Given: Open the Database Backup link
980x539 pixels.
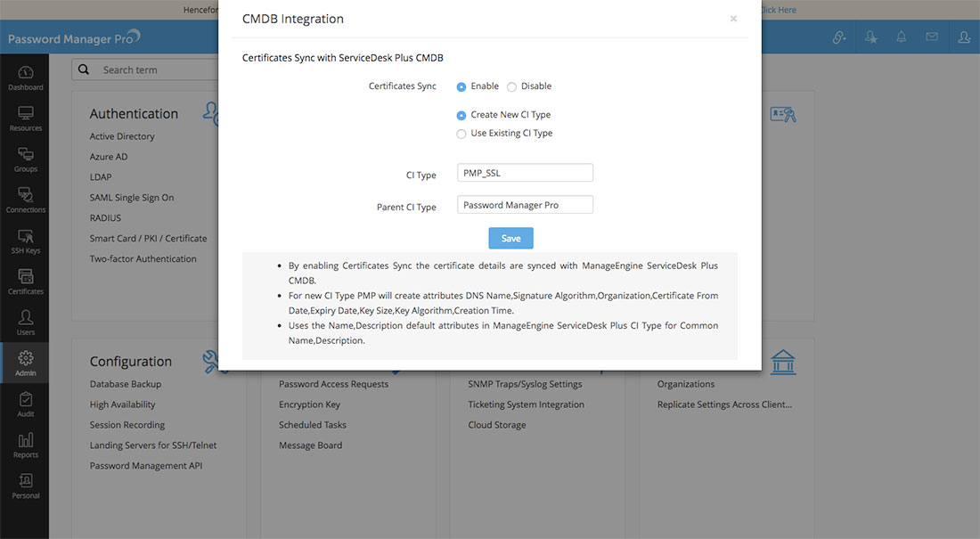Looking at the screenshot, I should 126,384.
